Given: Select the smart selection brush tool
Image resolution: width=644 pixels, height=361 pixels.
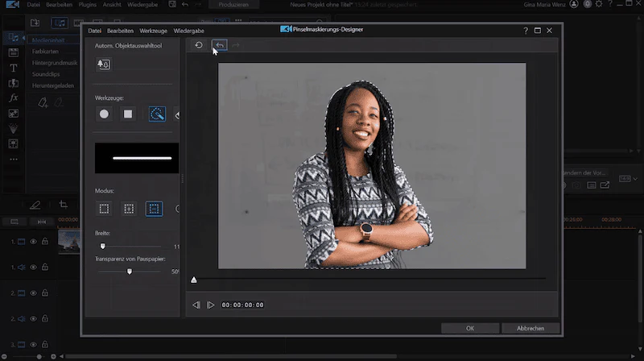Looking at the screenshot, I should pyautogui.click(x=157, y=114).
